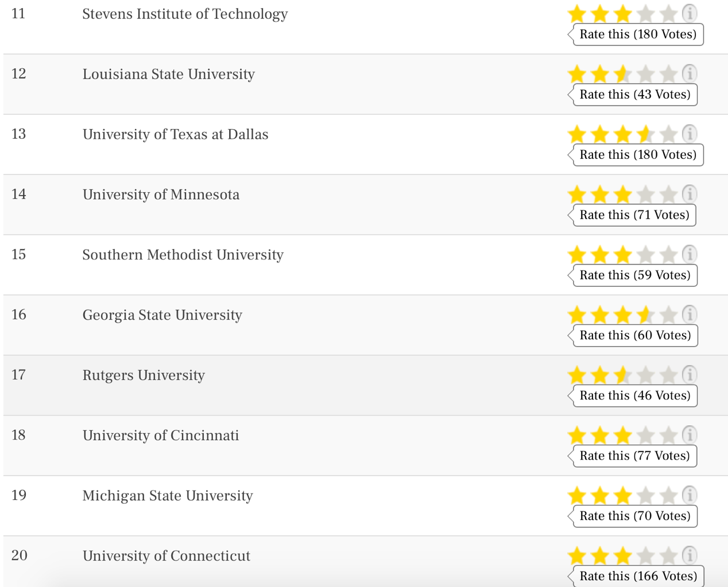This screenshot has width=728, height=587.
Task: Click info icon for Georgia State University
Action: (x=690, y=314)
